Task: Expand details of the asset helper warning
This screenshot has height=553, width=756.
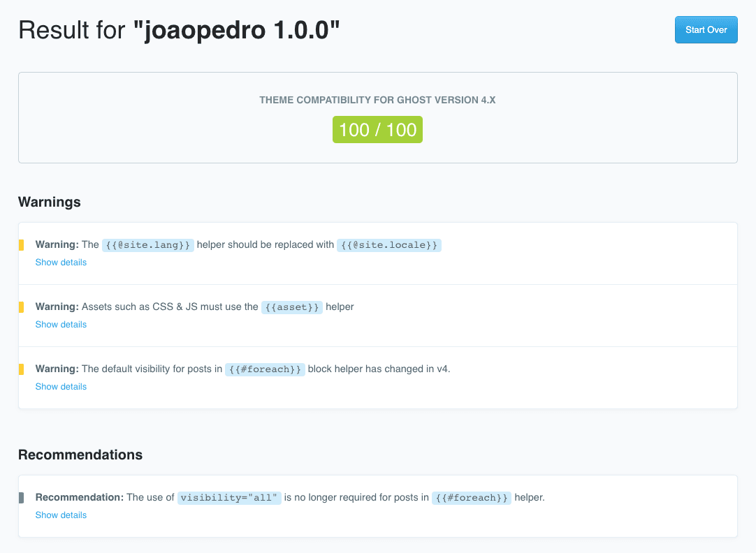Action: tap(61, 325)
